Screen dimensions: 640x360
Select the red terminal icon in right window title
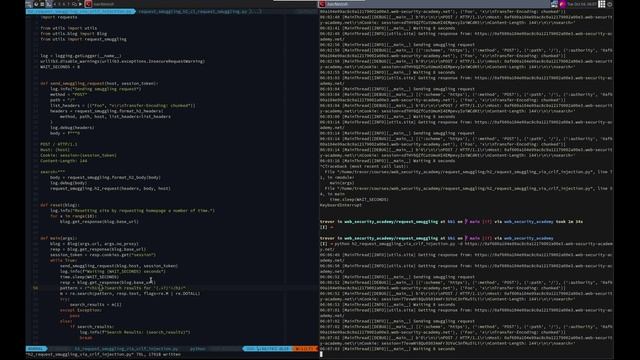tap(322, 4)
